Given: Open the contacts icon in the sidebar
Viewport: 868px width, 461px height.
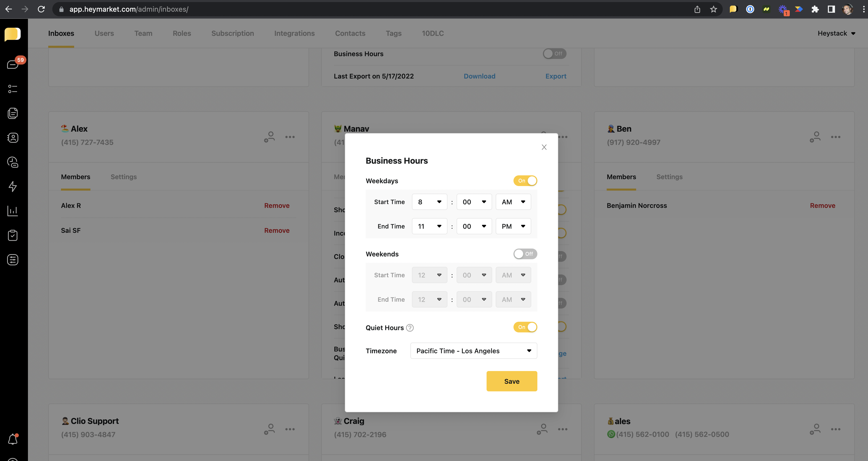Looking at the screenshot, I should [13, 137].
